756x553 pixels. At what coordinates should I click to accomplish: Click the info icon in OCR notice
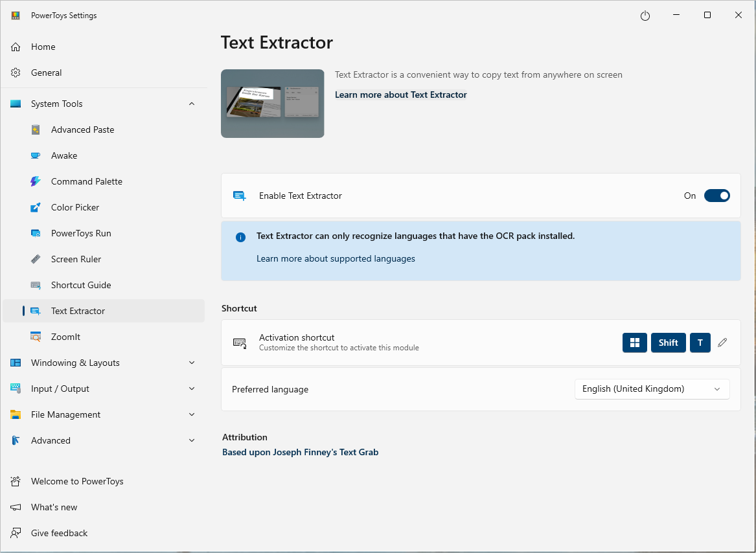point(240,237)
